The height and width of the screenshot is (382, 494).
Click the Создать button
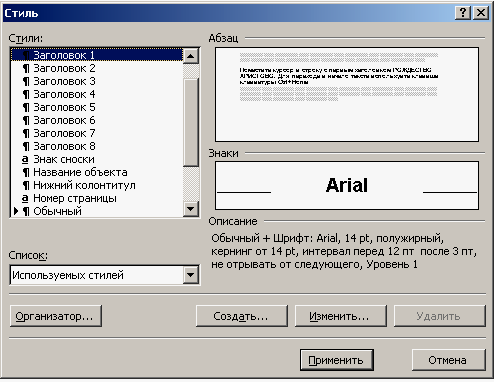(x=241, y=316)
